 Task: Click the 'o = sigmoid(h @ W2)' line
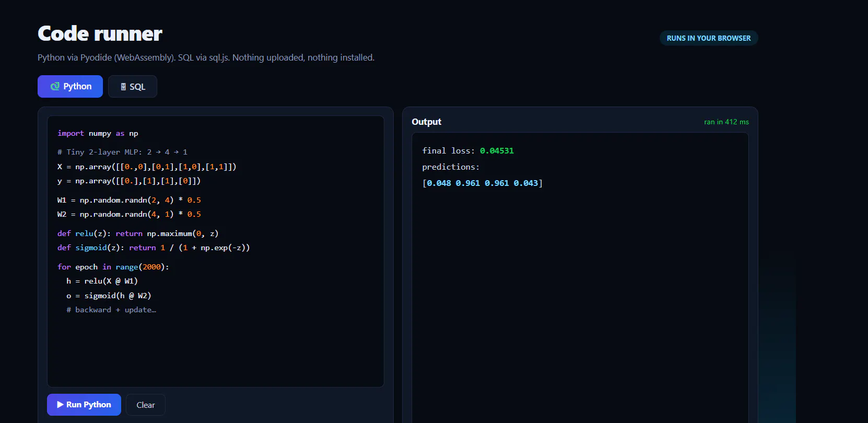point(109,296)
